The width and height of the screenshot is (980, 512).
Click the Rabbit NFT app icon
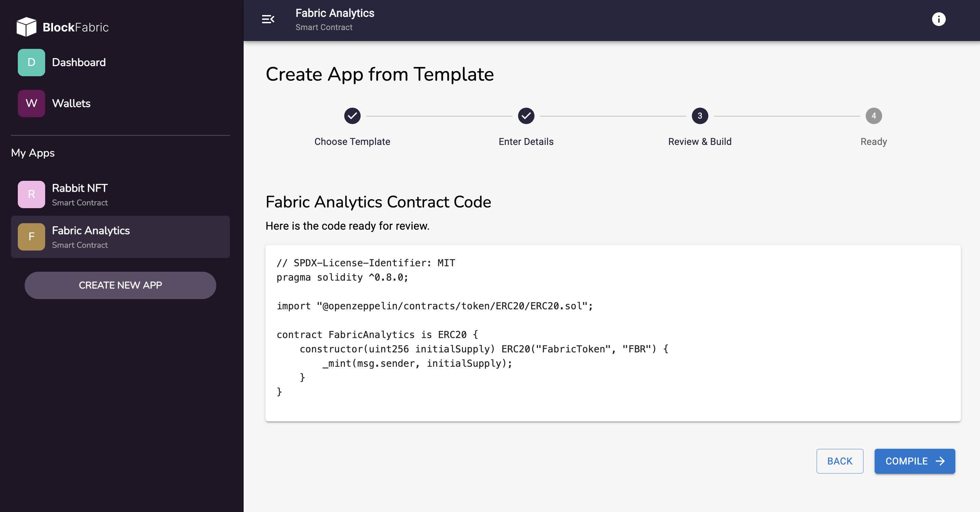pos(31,194)
